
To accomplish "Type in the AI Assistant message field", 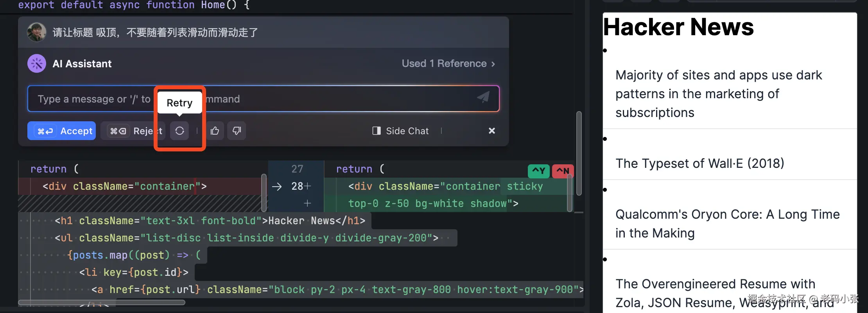I will (94, 99).
